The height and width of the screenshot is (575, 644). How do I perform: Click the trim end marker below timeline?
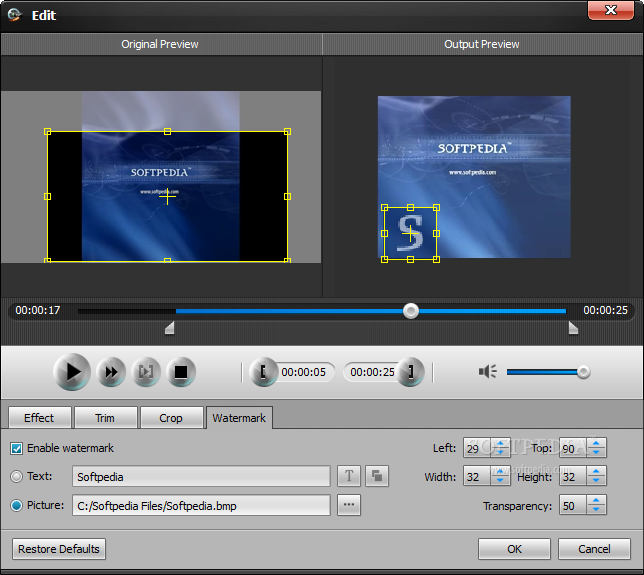tap(573, 328)
